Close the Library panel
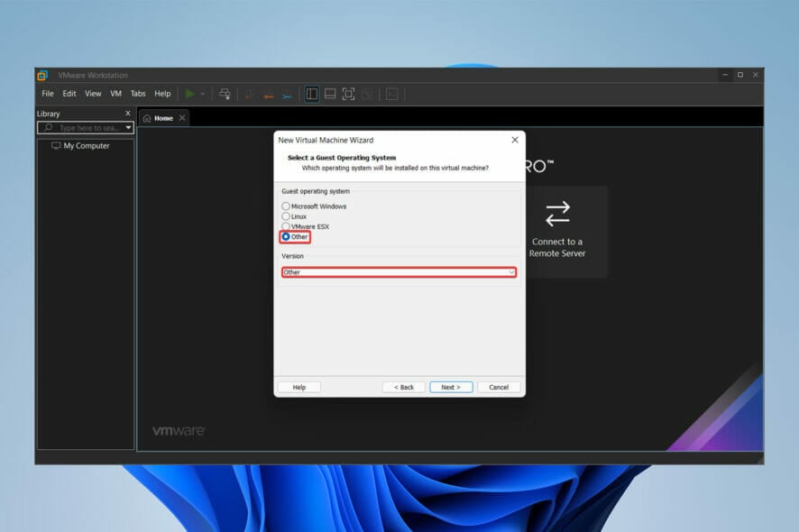Screen dimensions: 799x532 tap(127, 114)
